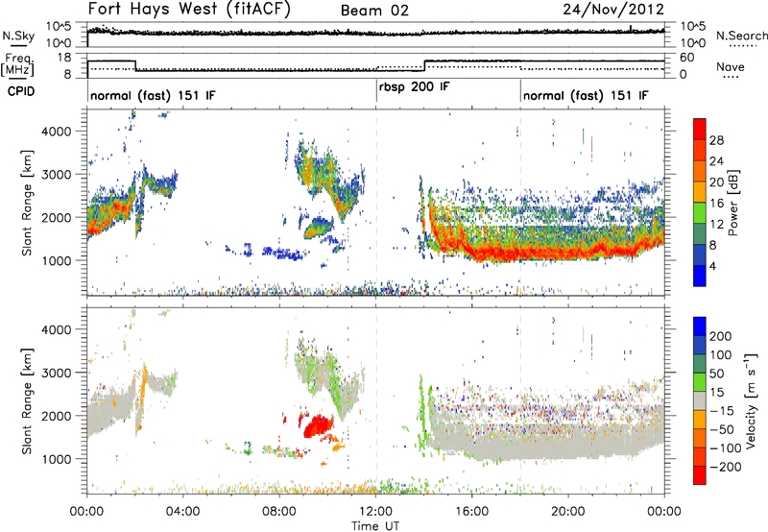Click the '2000' tick of the power panel

coord(56,217)
